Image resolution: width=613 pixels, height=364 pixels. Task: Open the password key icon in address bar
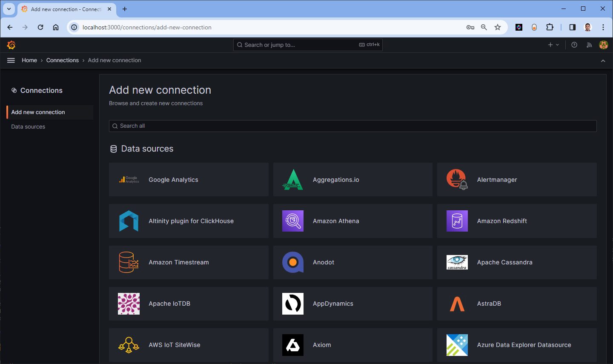click(470, 27)
